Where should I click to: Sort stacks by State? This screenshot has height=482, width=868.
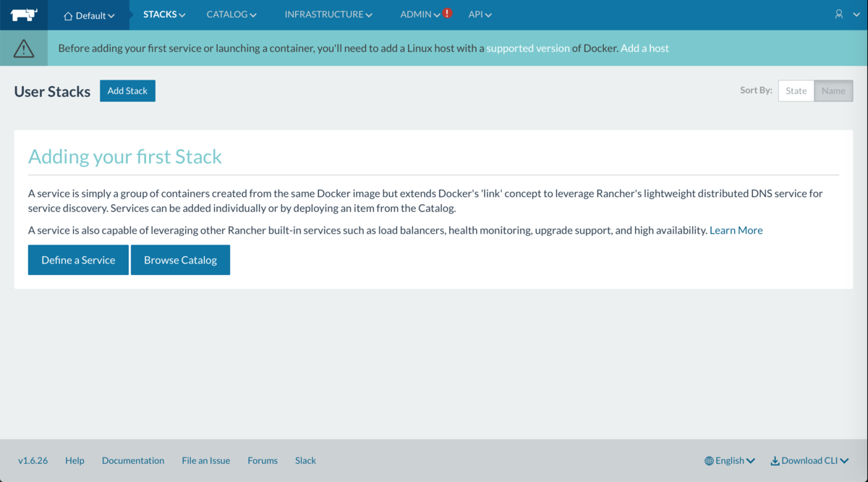click(x=796, y=90)
